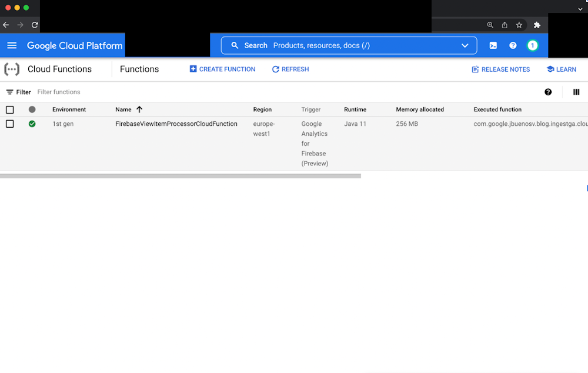
Task: Open the browser extensions puzzle icon
Action: [537, 25]
